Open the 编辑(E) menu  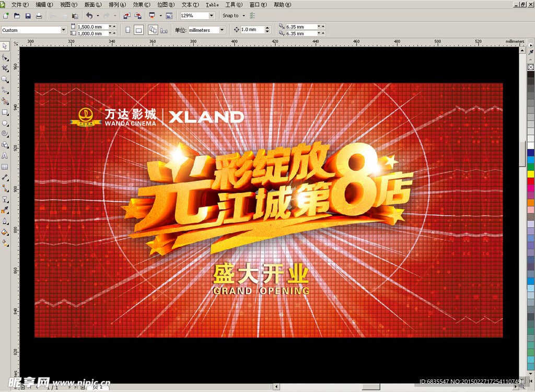[x=44, y=5]
